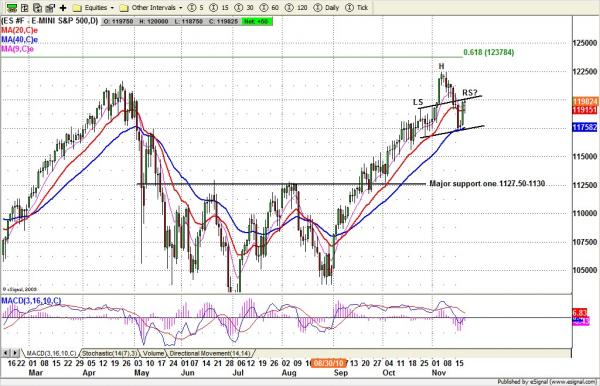Switch to Tick interval
This screenshot has height=386, width=600.
point(357,7)
